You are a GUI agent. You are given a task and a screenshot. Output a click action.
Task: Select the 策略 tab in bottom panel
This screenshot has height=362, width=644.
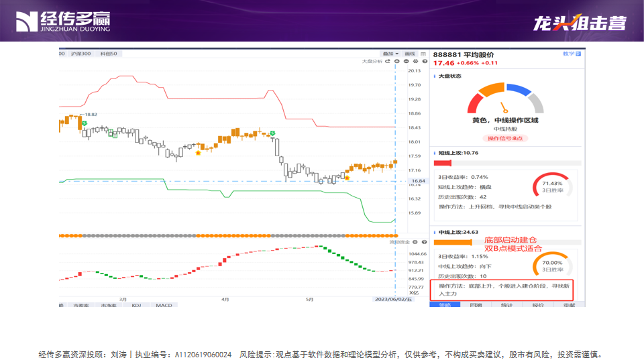pos(445,305)
